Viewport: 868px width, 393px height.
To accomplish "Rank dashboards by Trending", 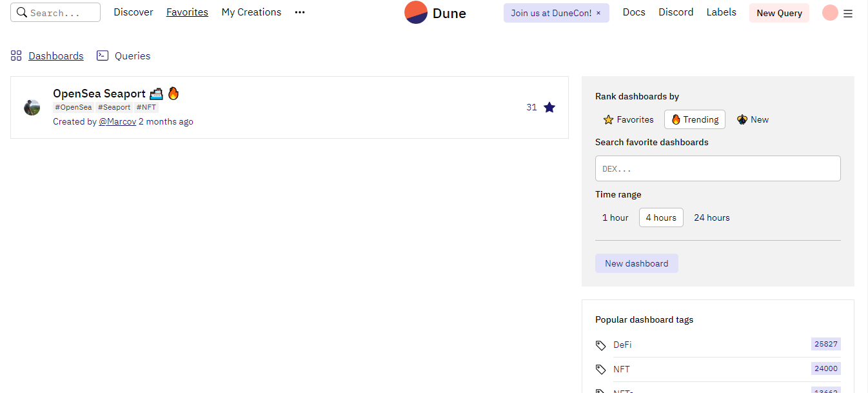I will click(695, 119).
